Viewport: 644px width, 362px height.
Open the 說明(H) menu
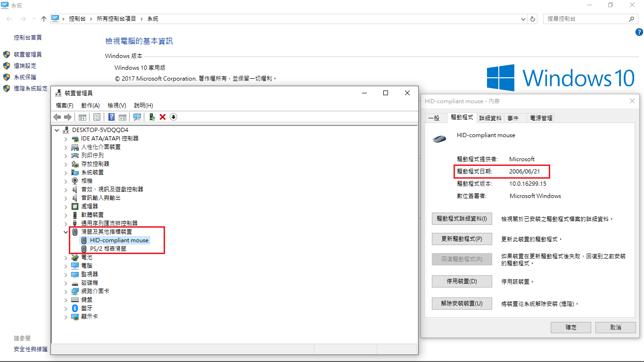144,106
